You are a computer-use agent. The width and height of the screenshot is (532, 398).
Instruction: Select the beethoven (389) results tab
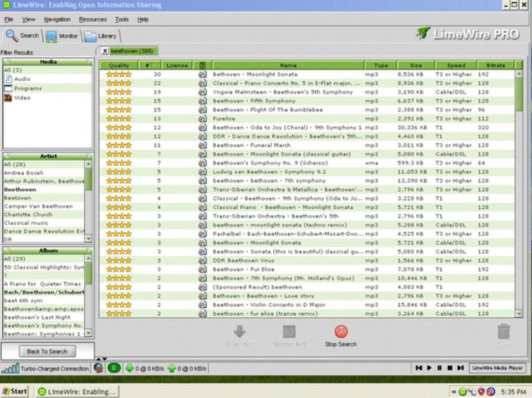[132, 51]
